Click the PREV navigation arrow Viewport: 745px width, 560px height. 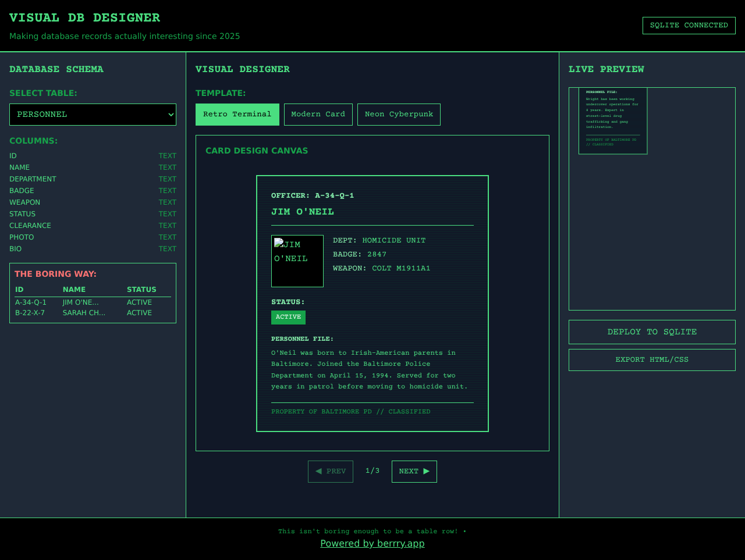330,471
